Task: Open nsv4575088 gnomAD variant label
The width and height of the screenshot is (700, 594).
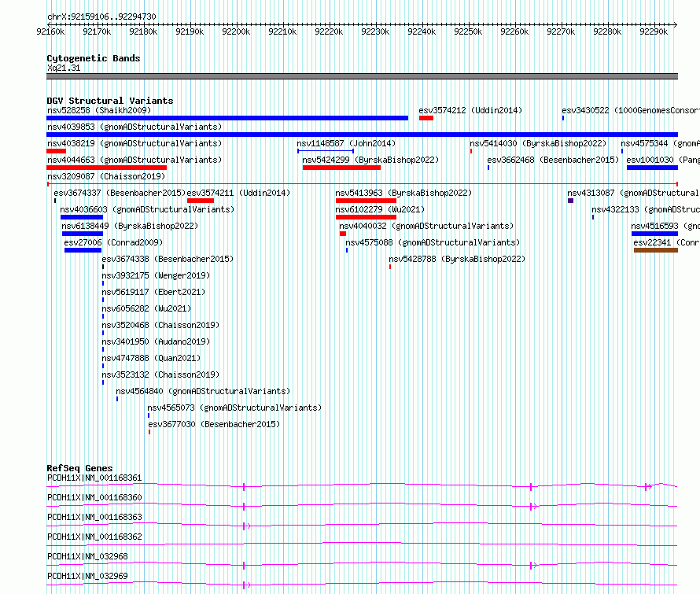Action: pyautogui.click(x=433, y=242)
